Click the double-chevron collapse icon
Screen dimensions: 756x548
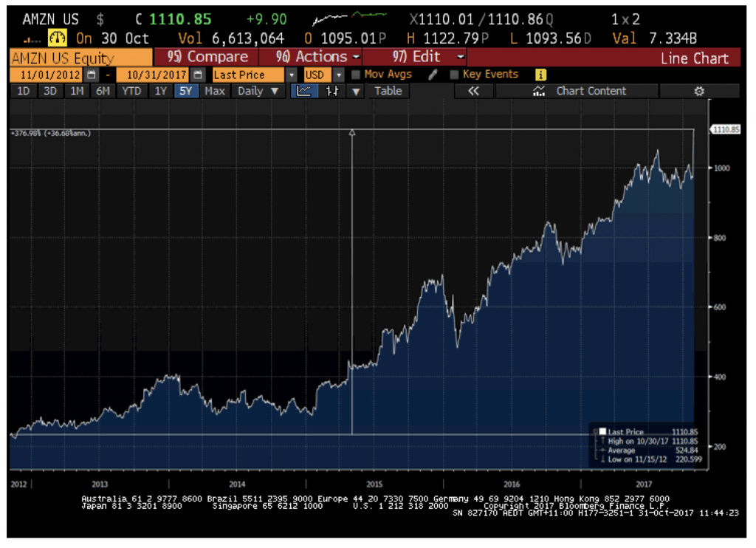coord(473,91)
